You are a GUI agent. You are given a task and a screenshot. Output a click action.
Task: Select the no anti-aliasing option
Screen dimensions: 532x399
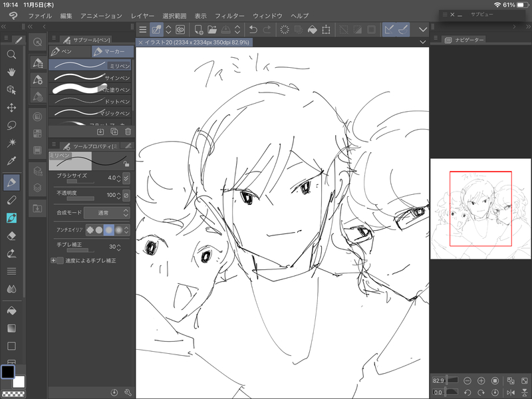pyautogui.click(x=90, y=230)
